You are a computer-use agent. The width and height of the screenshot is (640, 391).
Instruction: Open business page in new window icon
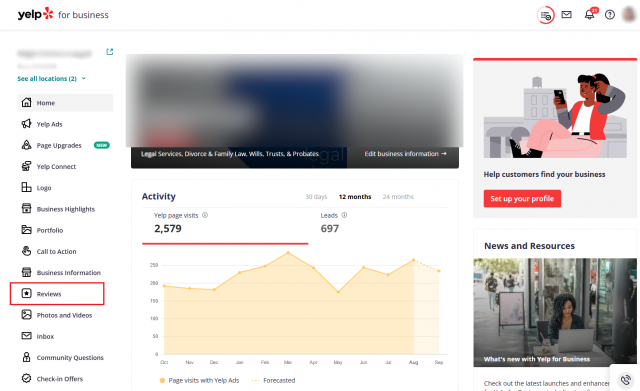109,52
